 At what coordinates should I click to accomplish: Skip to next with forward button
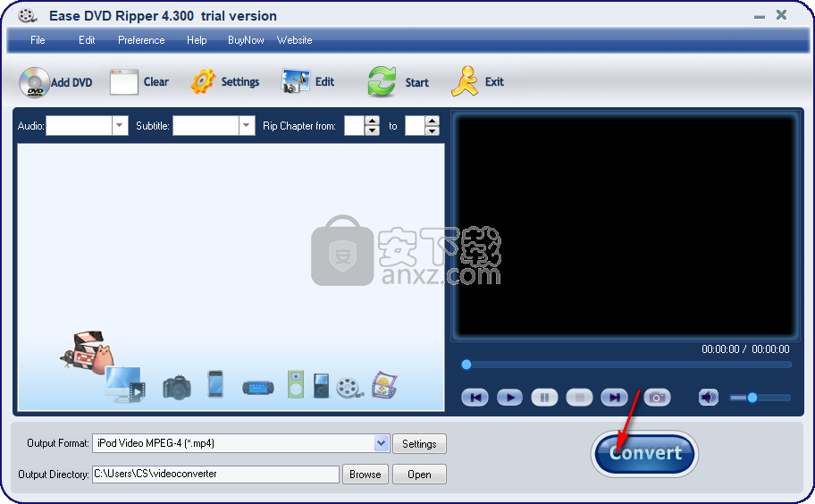pyautogui.click(x=614, y=398)
